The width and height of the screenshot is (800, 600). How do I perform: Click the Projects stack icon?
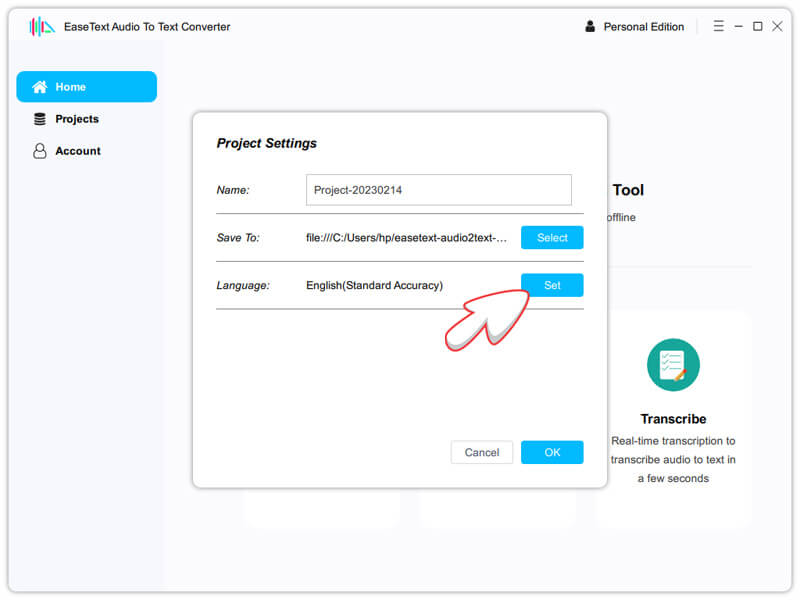pyautogui.click(x=40, y=119)
